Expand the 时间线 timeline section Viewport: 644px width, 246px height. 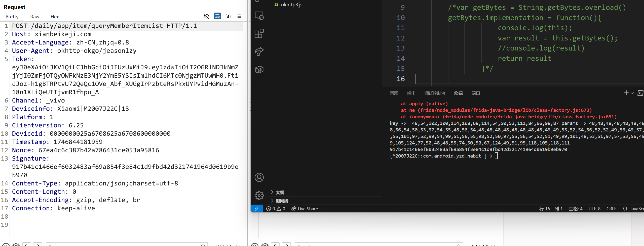(x=282, y=201)
